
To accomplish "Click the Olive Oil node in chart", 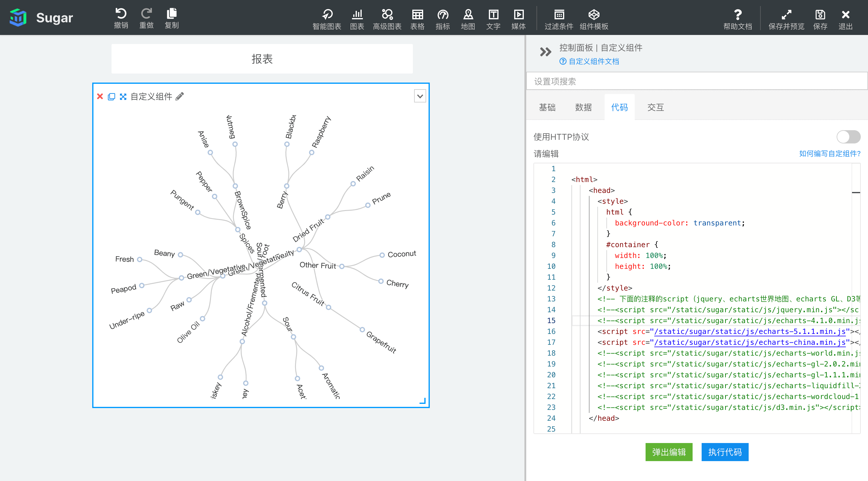I will [x=203, y=319].
